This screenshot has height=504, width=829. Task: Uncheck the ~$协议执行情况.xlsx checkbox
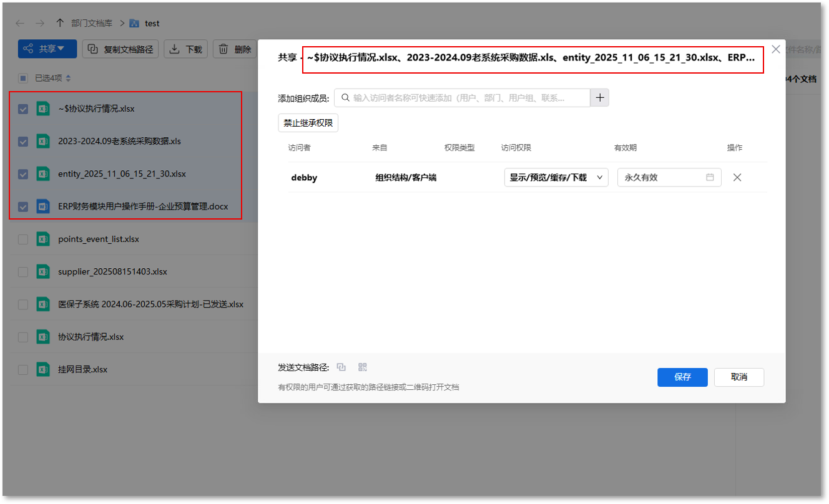[x=23, y=109]
